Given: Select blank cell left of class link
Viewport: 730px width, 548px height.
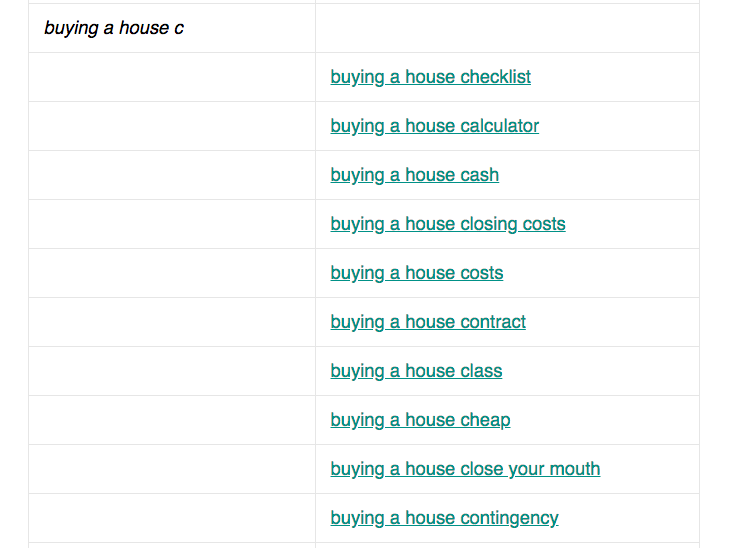Looking at the screenshot, I should tap(172, 371).
